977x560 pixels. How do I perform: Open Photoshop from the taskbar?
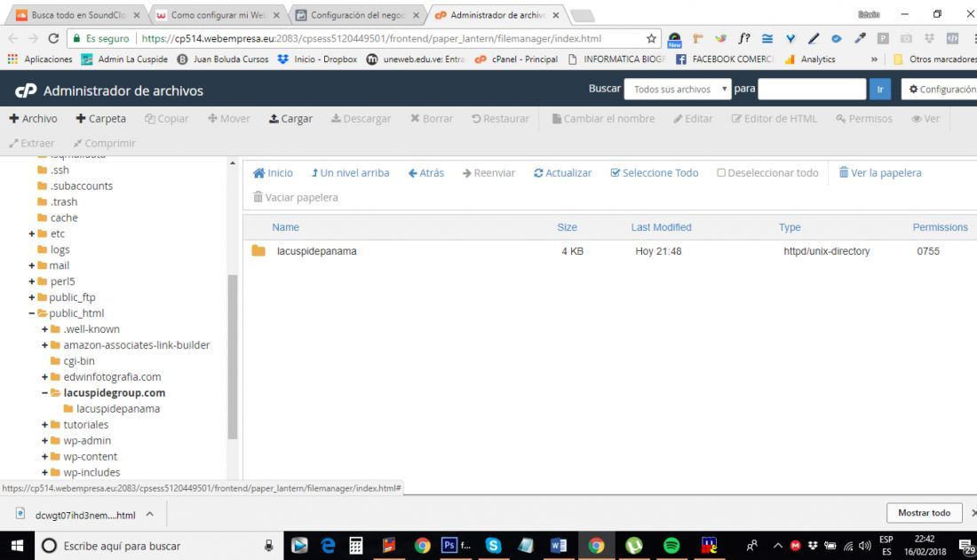click(x=456, y=546)
